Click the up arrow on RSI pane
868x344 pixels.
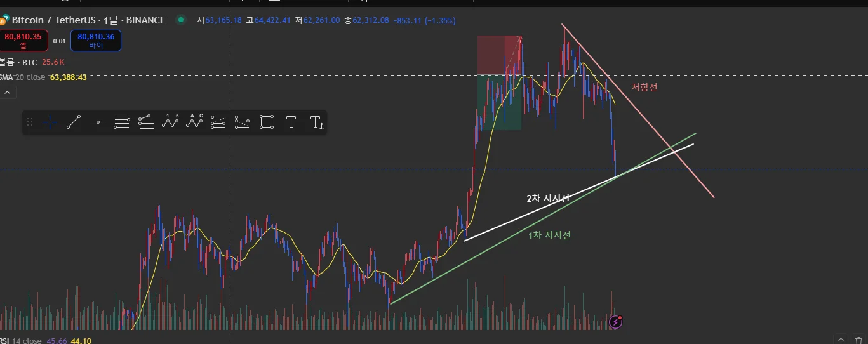(841, 341)
